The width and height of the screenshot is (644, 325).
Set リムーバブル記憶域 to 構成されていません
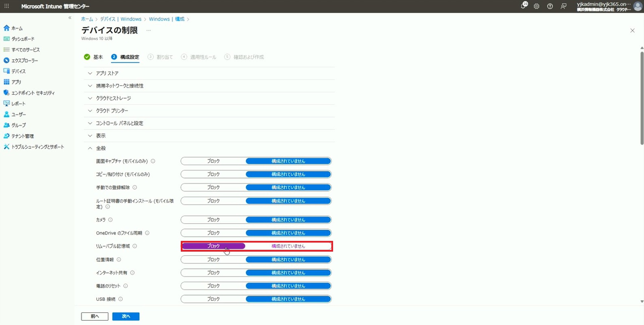click(x=288, y=246)
